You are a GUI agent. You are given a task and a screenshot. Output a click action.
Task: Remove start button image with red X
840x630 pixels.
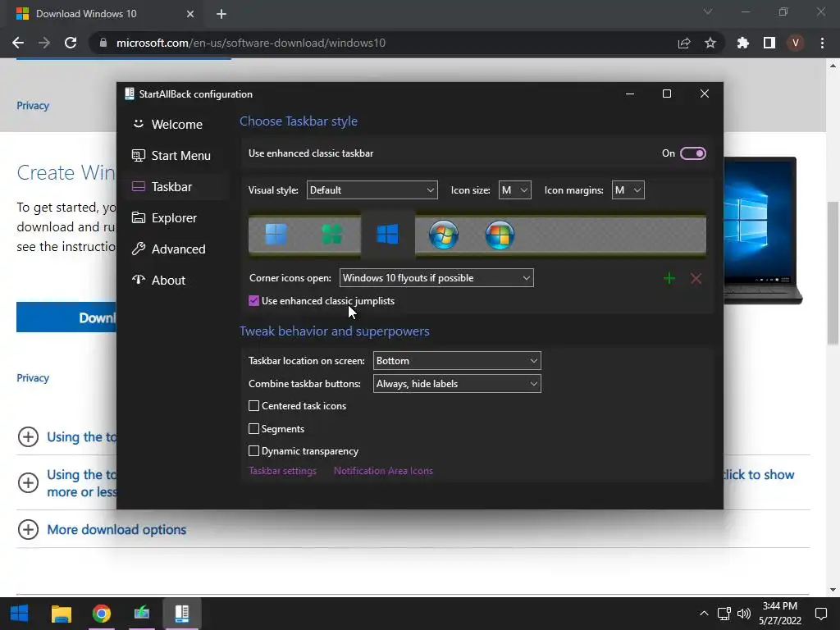point(696,279)
